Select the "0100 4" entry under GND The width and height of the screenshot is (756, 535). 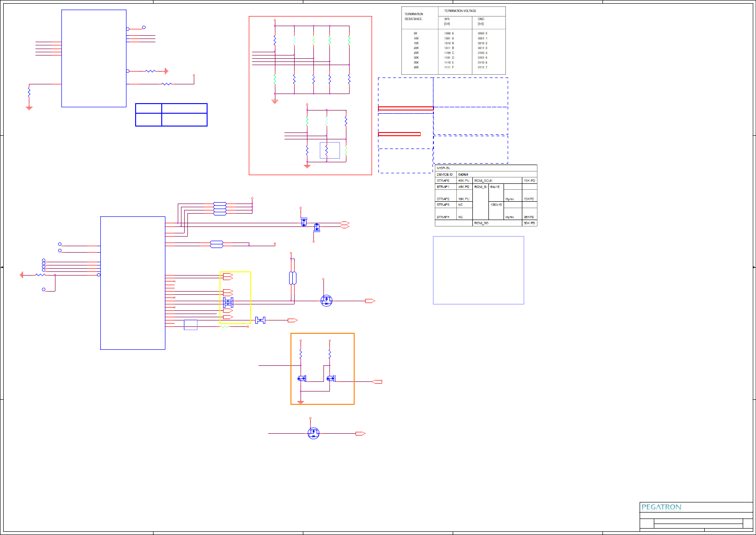(x=482, y=53)
